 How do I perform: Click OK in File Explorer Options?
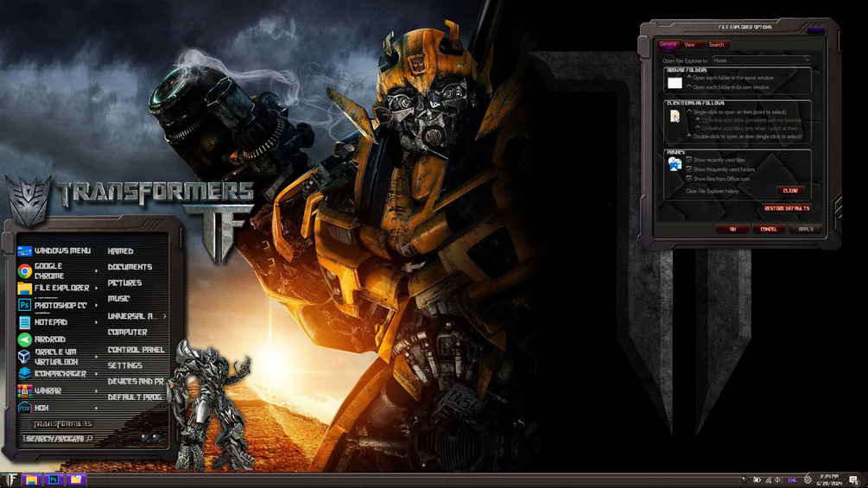coord(732,229)
